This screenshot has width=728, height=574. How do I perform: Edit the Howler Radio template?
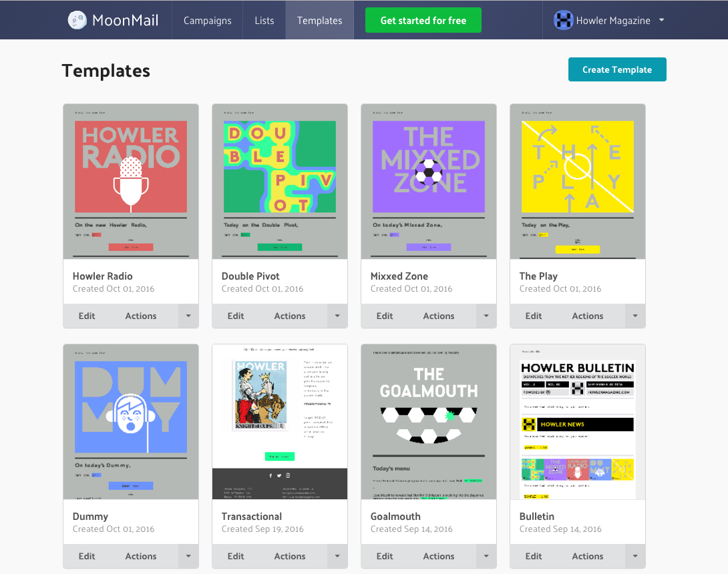(x=87, y=316)
